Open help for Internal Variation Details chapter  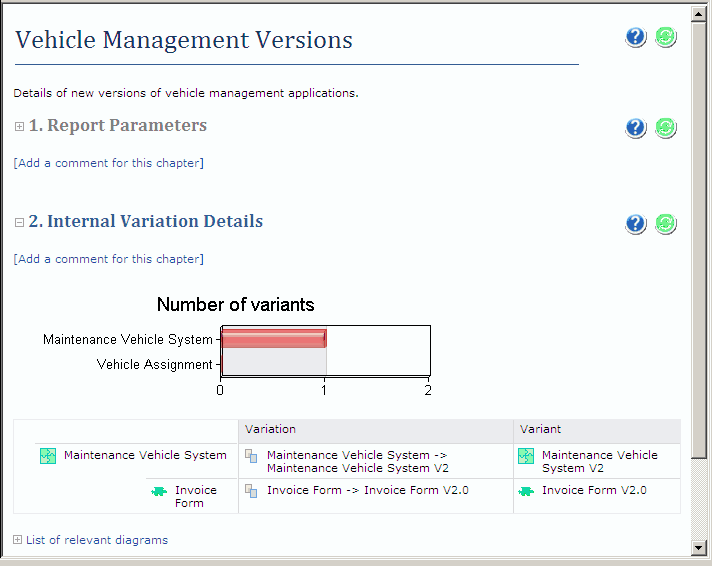[636, 223]
